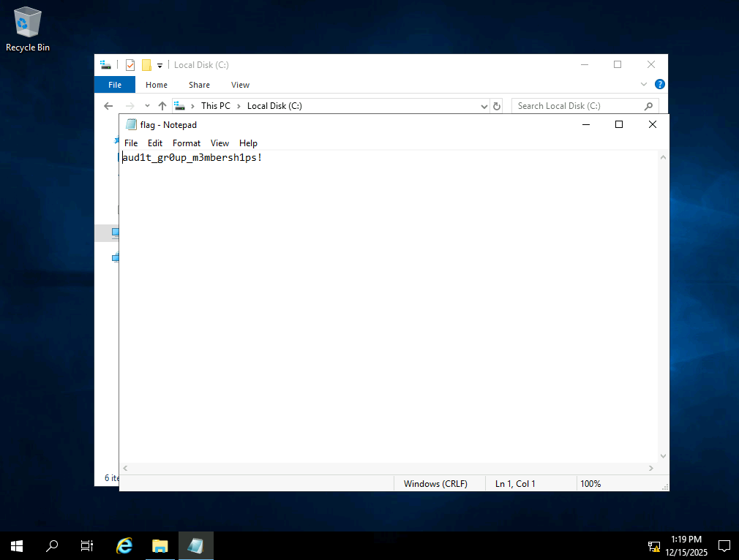Viewport: 739px width, 560px height.
Task: Open the recent locations dropdown arrow
Action: tap(148, 106)
